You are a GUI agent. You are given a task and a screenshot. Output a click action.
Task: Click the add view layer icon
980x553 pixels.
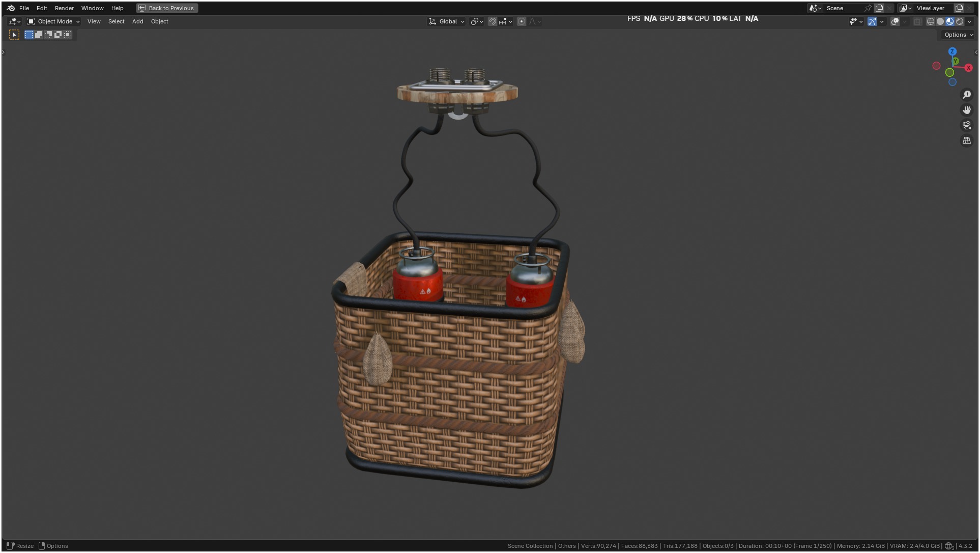pos(959,8)
